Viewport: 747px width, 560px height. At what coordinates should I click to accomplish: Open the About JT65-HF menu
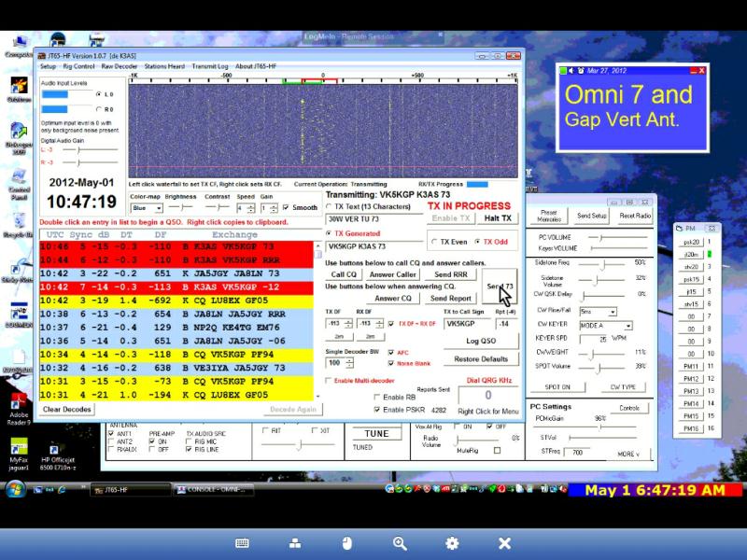(256, 66)
